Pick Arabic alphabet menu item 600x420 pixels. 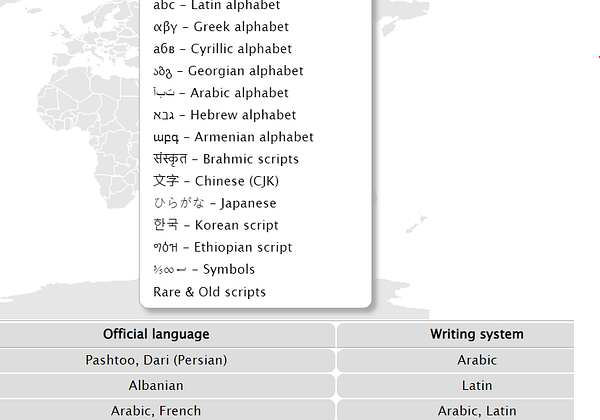click(x=220, y=93)
